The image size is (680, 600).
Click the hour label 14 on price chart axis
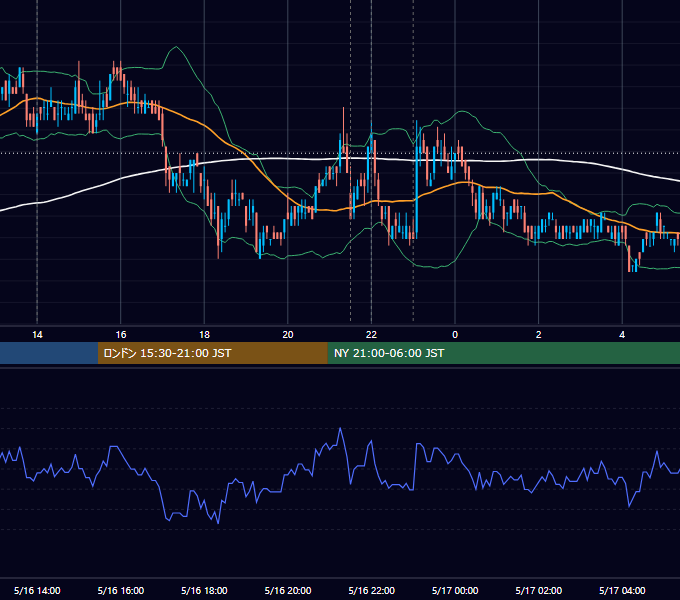(37, 335)
